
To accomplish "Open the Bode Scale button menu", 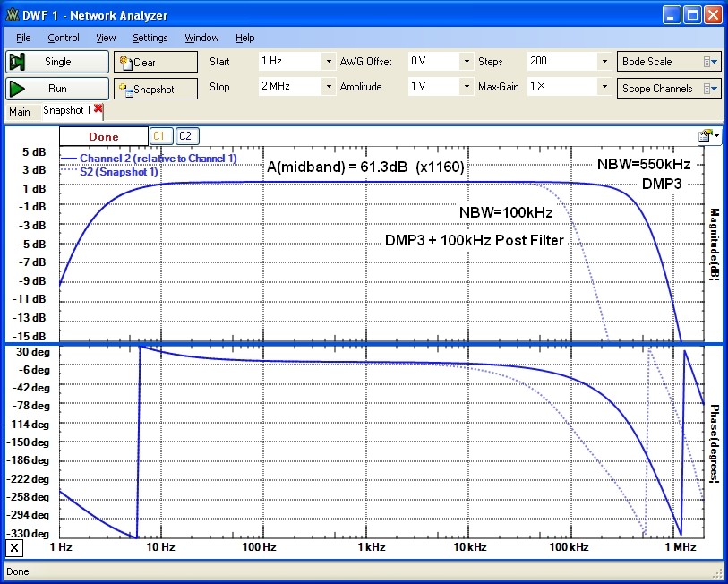I will pyautogui.click(x=668, y=62).
